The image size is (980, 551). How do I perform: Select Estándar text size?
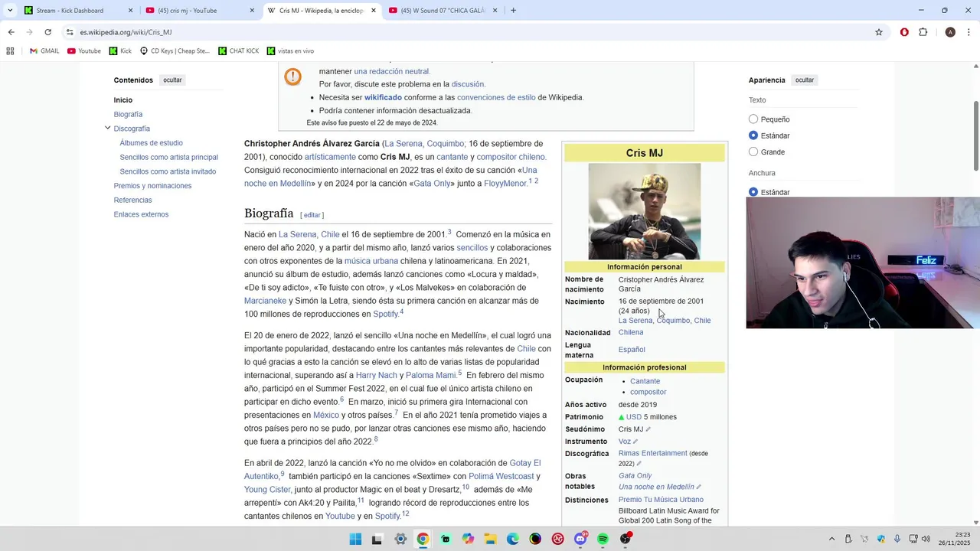point(753,135)
